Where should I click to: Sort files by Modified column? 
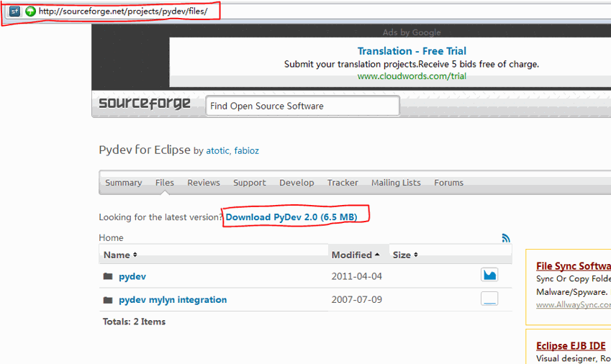(x=356, y=255)
